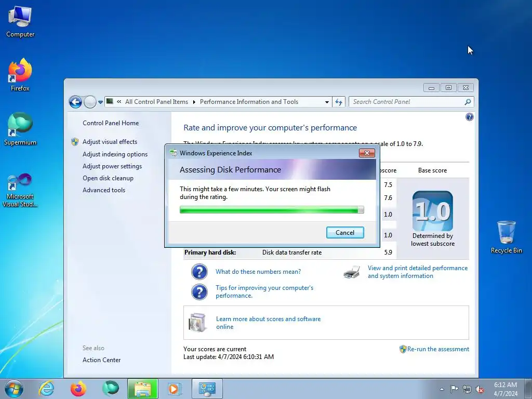Expand the address bar history dropdown
Image resolution: width=532 pixels, height=399 pixels.
tap(327, 102)
